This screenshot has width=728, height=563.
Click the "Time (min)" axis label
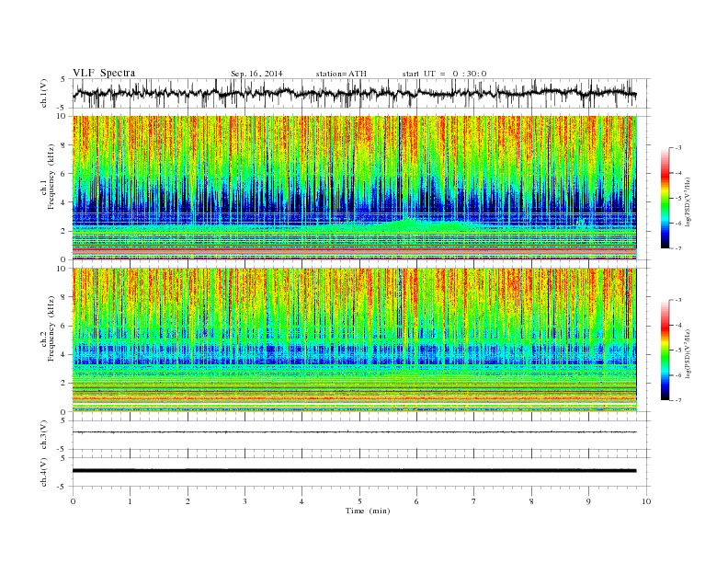(x=368, y=511)
